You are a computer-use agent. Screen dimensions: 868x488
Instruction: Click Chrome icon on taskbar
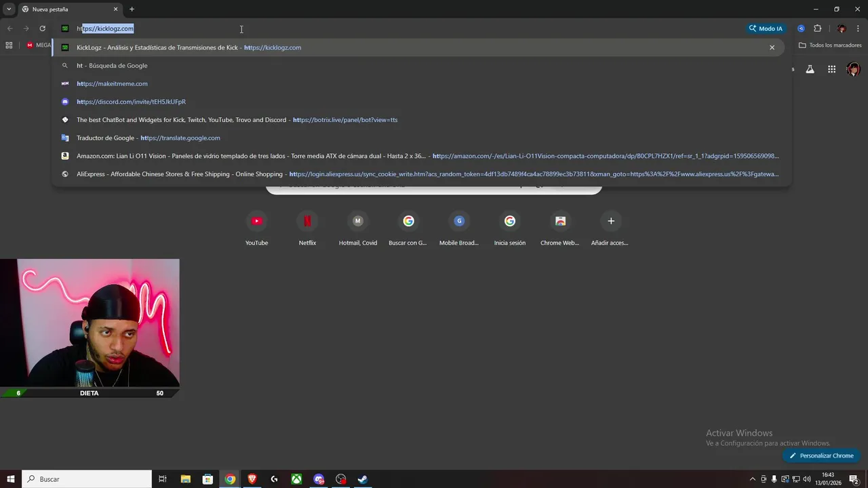coord(230,479)
